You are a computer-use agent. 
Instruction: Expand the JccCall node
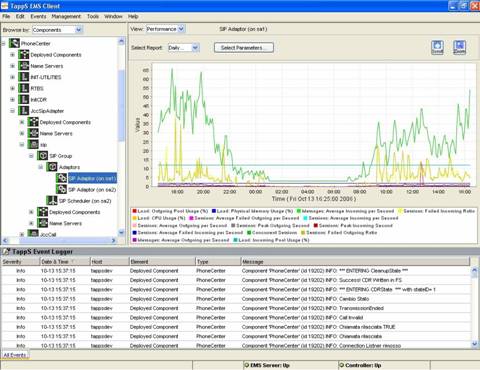(x=22, y=234)
